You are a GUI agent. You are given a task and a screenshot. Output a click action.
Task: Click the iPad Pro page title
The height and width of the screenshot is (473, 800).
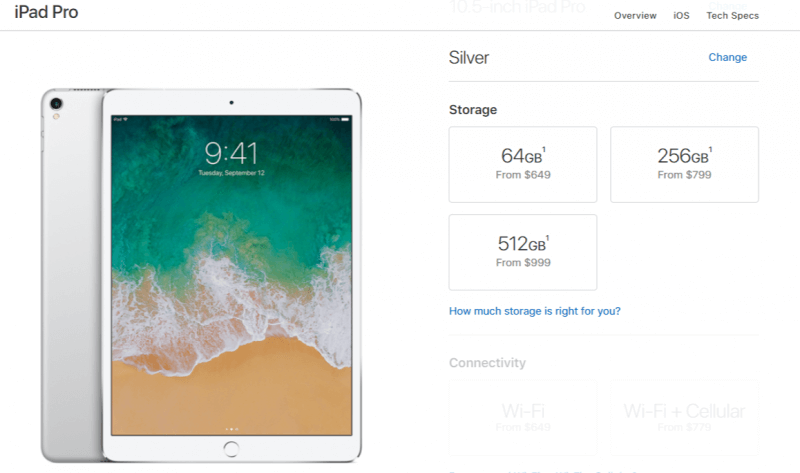(x=46, y=12)
